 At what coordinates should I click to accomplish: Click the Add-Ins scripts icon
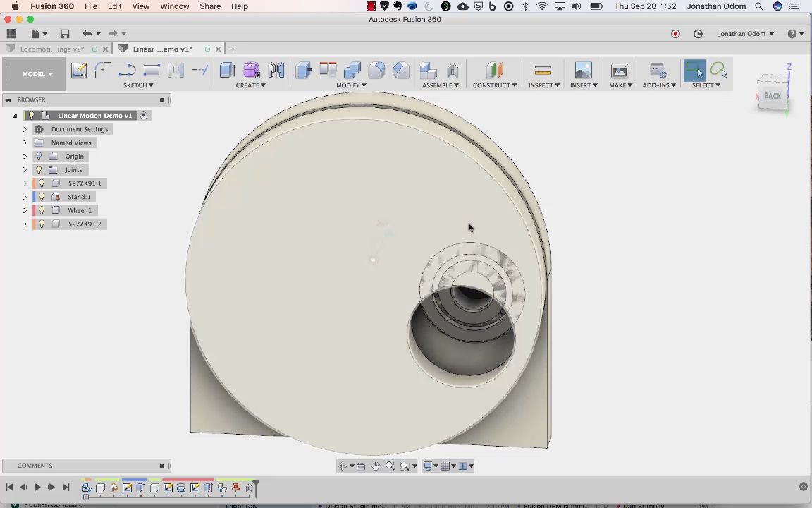658,70
